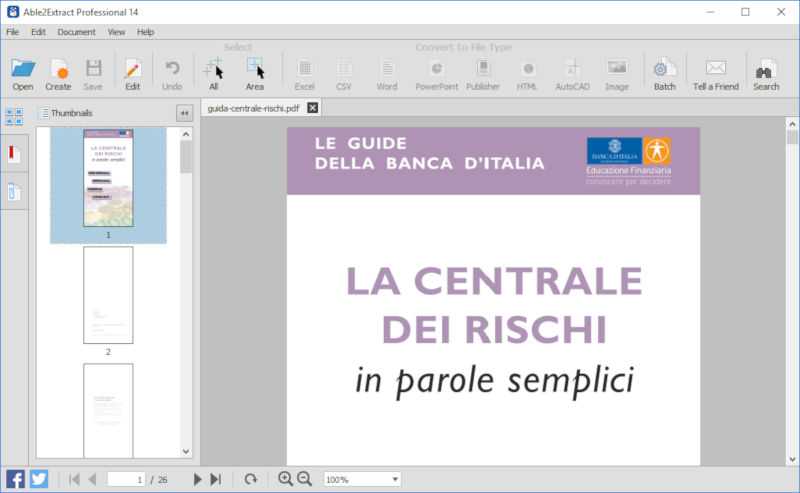Click "in parole semplici" text in document
The image size is (800, 493).
coord(494,381)
